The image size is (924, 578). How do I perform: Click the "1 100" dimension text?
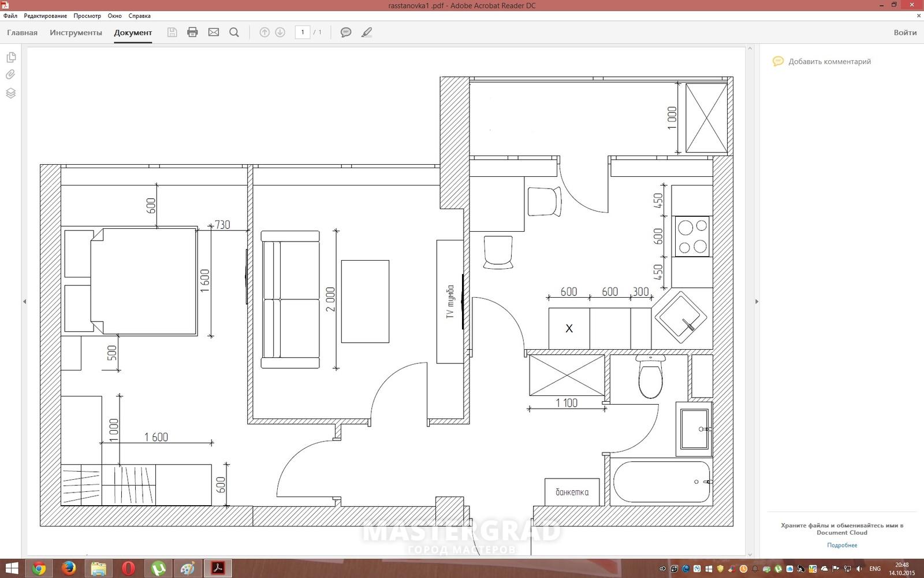pos(567,403)
